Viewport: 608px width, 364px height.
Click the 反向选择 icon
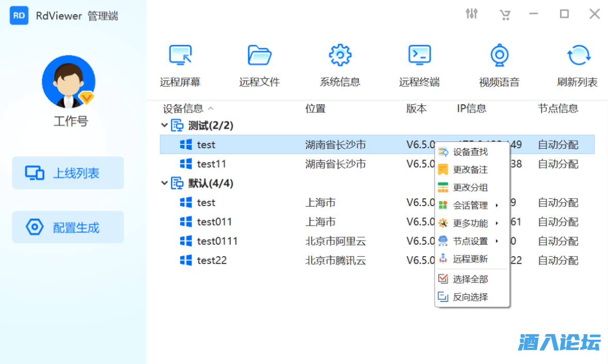443,297
